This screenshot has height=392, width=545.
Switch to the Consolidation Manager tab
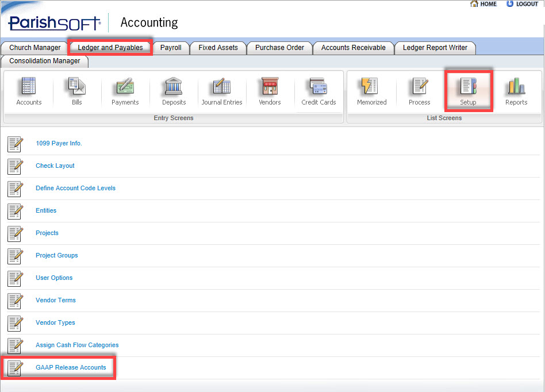[44, 61]
